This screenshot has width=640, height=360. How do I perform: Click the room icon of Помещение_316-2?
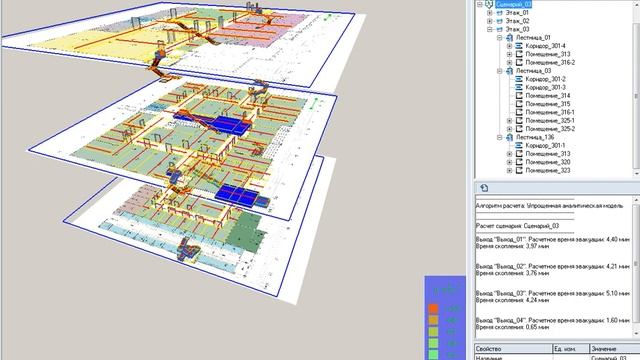[x=519, y=62]
